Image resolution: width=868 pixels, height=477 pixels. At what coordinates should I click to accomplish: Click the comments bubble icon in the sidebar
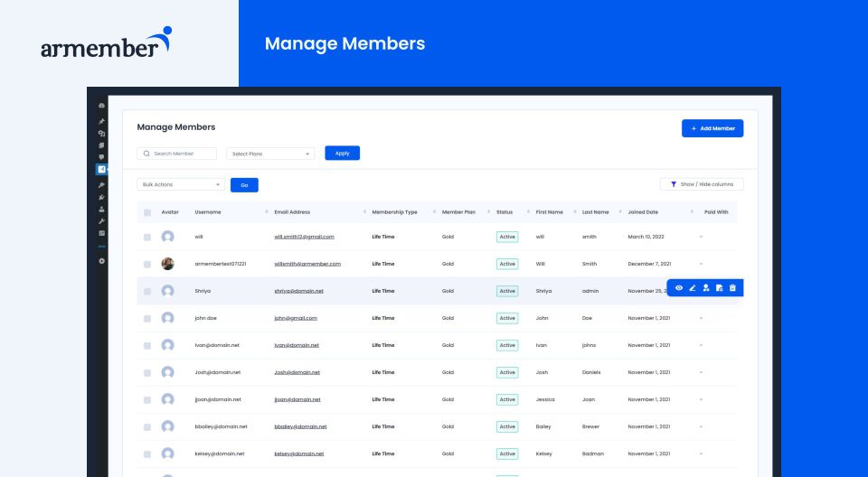click(x=101, y=157)
